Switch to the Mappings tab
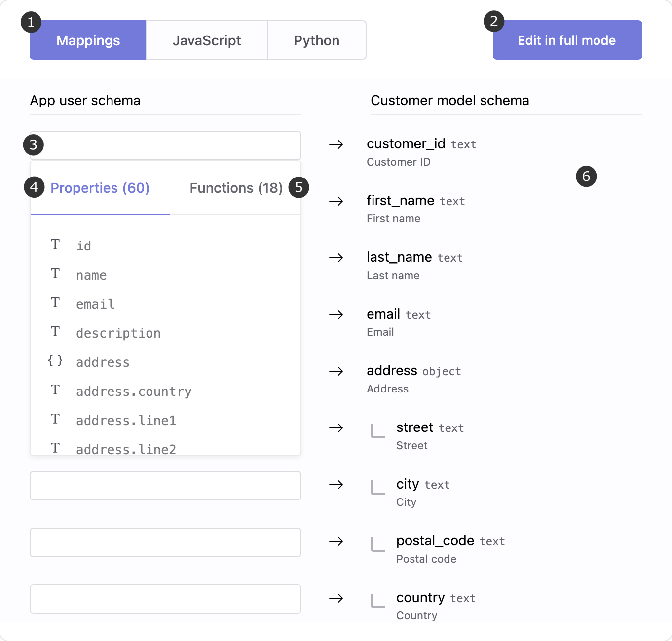This screenshot has height=641, width=672. pos(88,40)
